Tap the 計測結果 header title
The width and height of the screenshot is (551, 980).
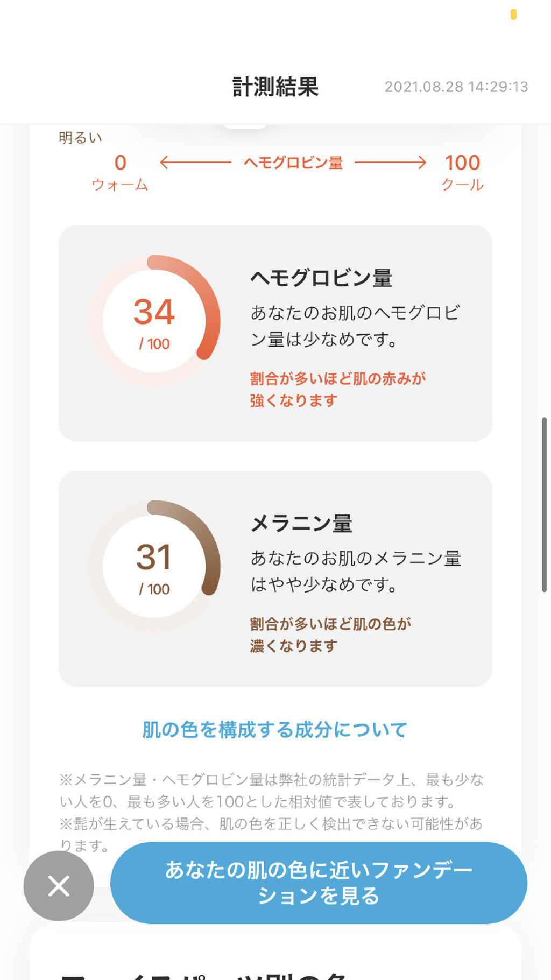click(x=275, y=87)
